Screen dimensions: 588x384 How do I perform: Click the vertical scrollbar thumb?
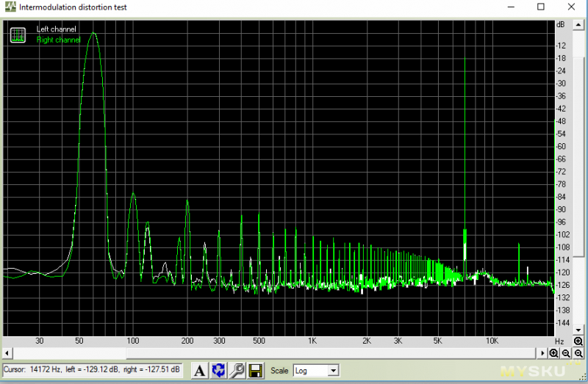[578, 157]
